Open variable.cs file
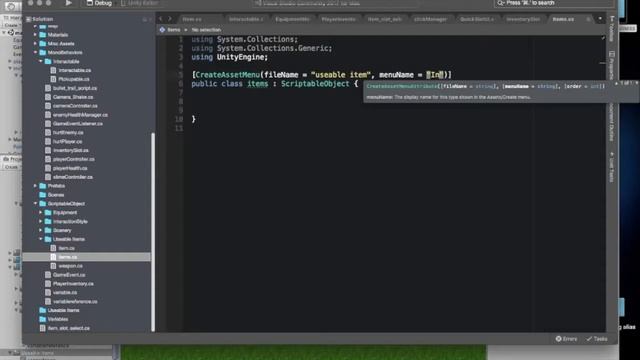This screenshot has width=640, height=360. (64, 293)
